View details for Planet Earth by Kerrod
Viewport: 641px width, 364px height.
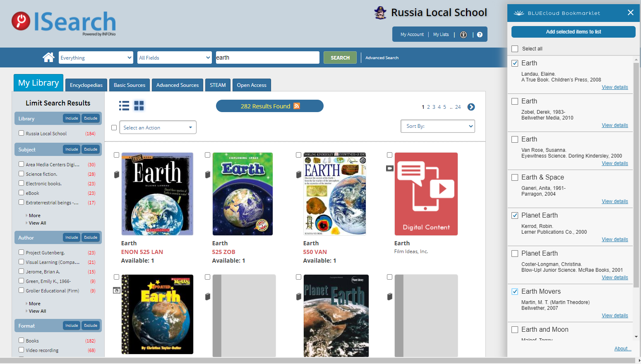pos(615,239)
